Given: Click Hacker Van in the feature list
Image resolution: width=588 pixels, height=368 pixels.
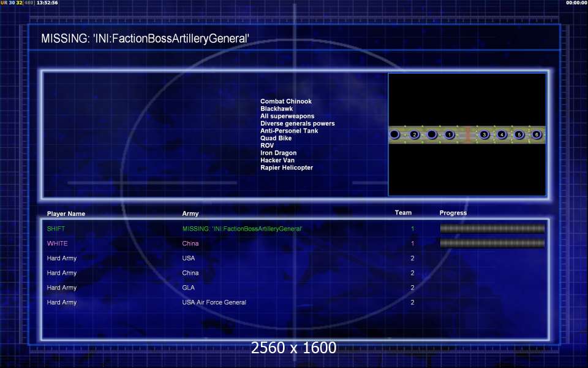Looking at the screenshot, I should pyautogui.click(x=277, y=160).
